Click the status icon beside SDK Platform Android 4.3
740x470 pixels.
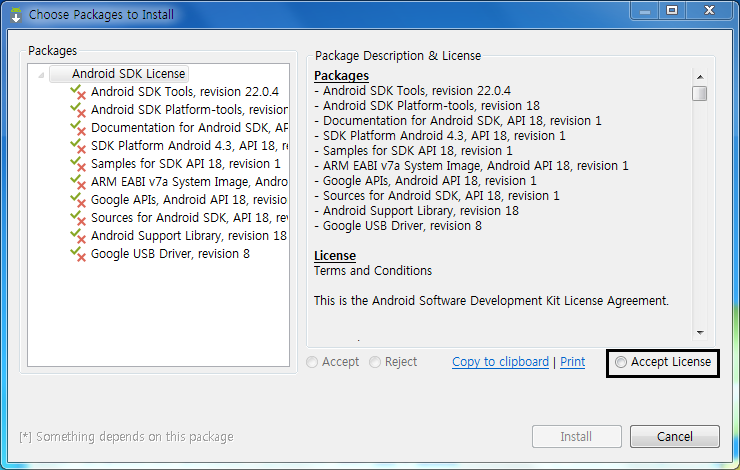click(x=78, y=146)
